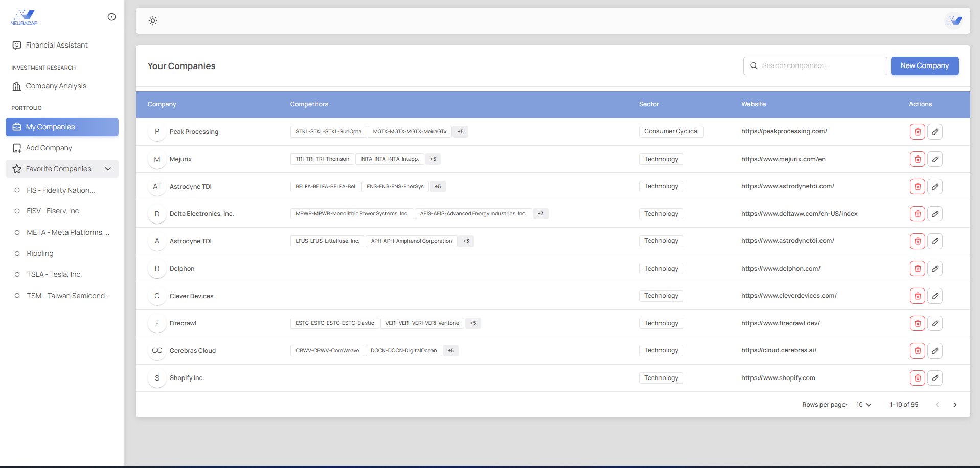Delete the Clever Devices row

click(918, 296)
